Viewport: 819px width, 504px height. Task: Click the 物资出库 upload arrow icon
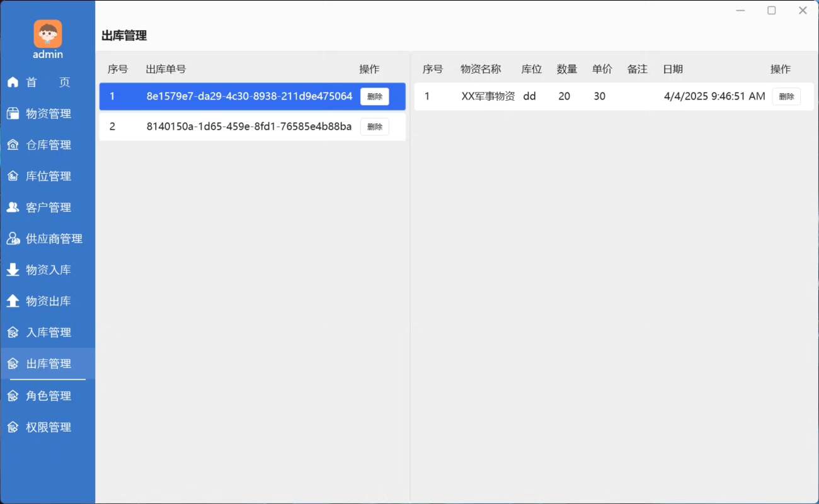pyautogui.click(x=13, y=301)
